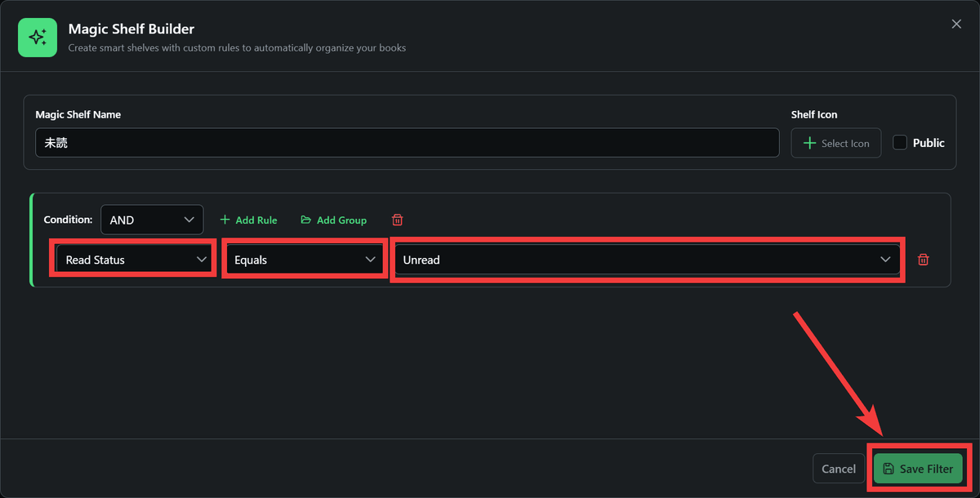Remove the rule with trash icon beside Unread
This screenshot has height=498, width=980.
tap(924, 260)
